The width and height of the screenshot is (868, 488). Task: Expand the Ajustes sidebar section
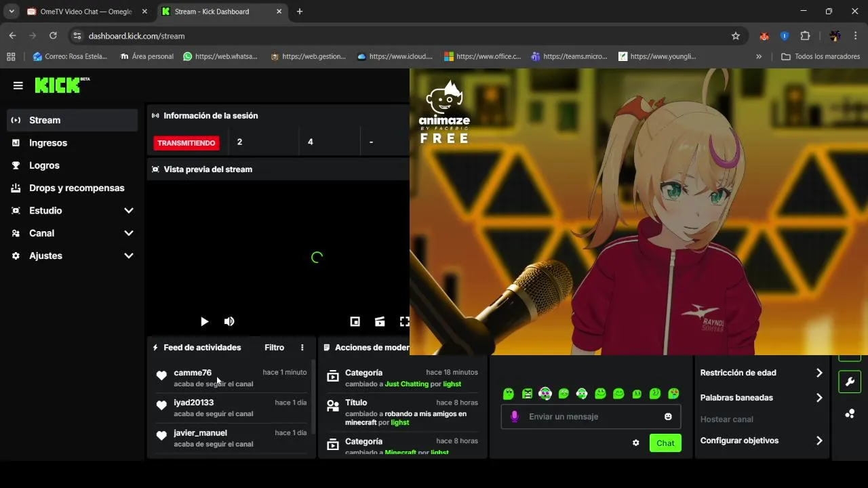point(129,256)
